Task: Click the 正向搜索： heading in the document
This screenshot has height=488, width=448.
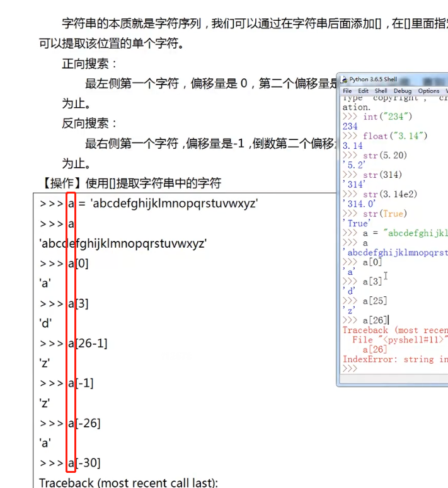Action: tap(89, 64)
